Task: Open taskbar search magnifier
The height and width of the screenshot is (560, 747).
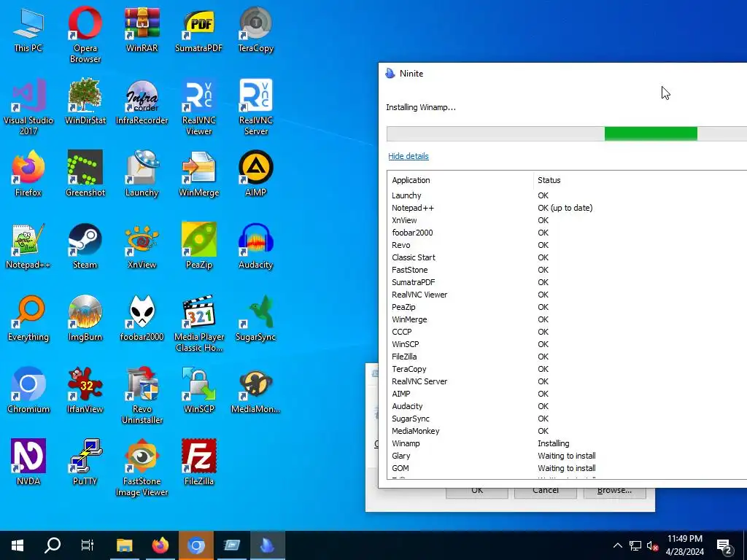Action: 53,545
